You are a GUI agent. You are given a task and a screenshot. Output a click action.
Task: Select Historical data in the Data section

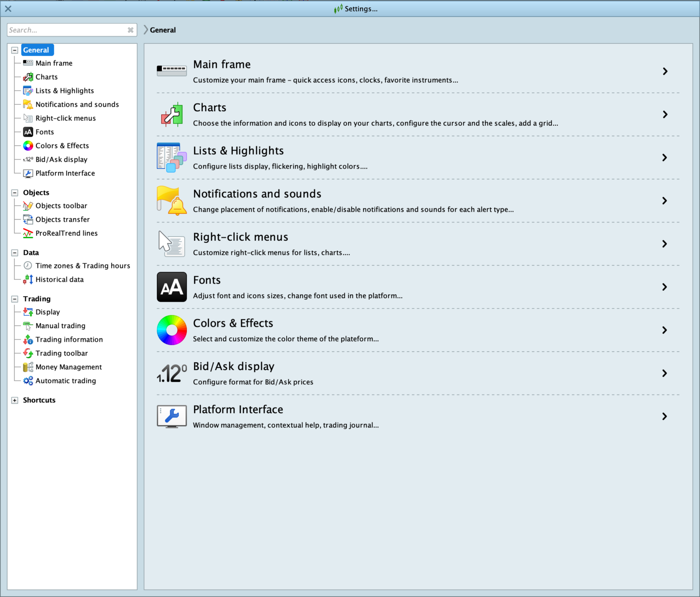coord(59,279)
